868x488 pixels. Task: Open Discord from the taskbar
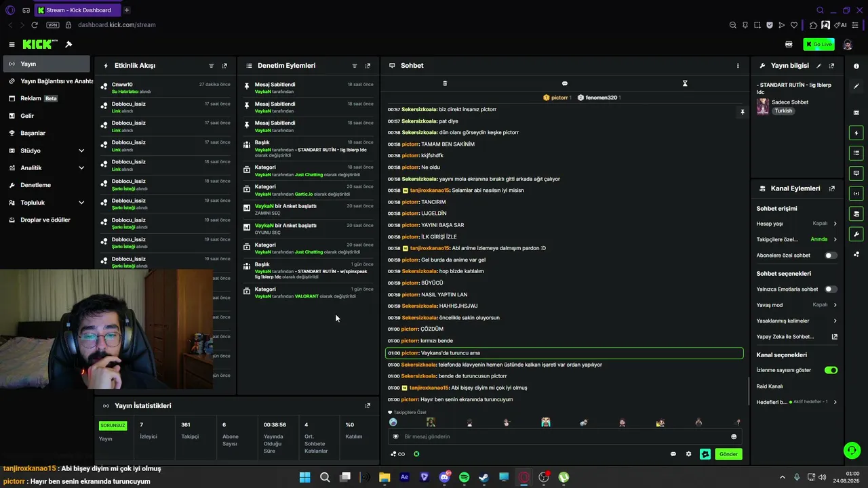[444, 477]
